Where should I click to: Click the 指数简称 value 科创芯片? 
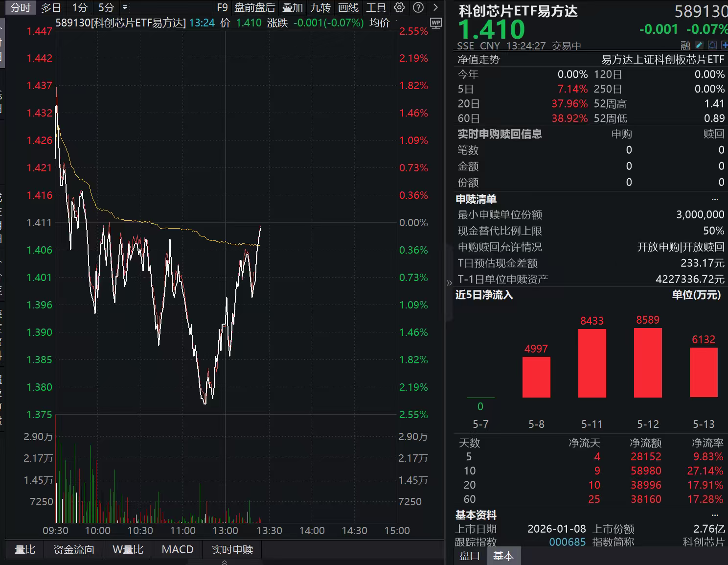704,542
